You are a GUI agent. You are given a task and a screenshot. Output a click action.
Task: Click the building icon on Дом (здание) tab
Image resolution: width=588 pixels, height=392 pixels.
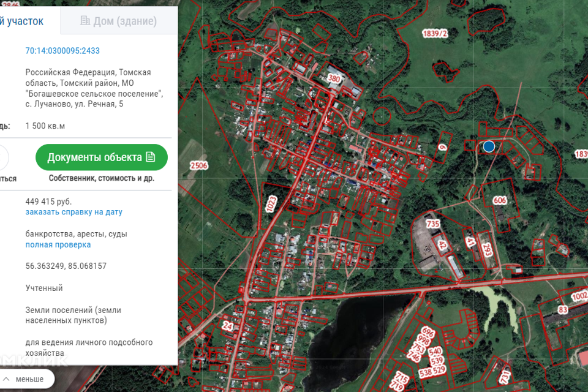pos(85,21)
